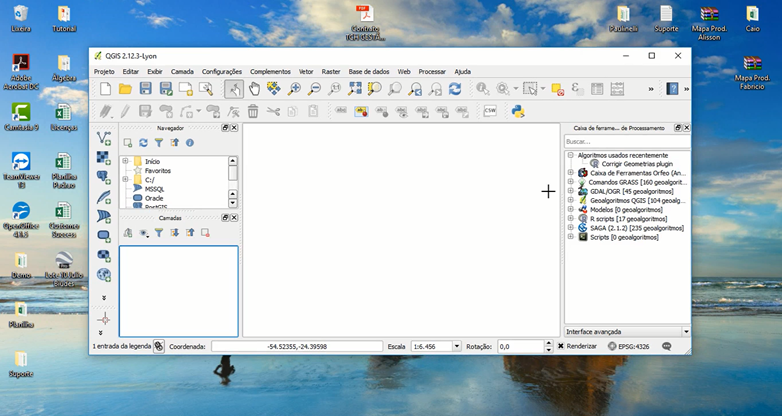Refresh the Navegador browser panel

pyautogui.click(x=143, y=143)
